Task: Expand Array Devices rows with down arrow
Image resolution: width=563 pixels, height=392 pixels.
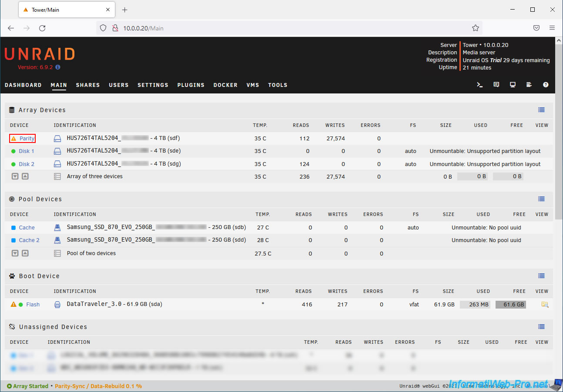Action: (x=15, y=176)
